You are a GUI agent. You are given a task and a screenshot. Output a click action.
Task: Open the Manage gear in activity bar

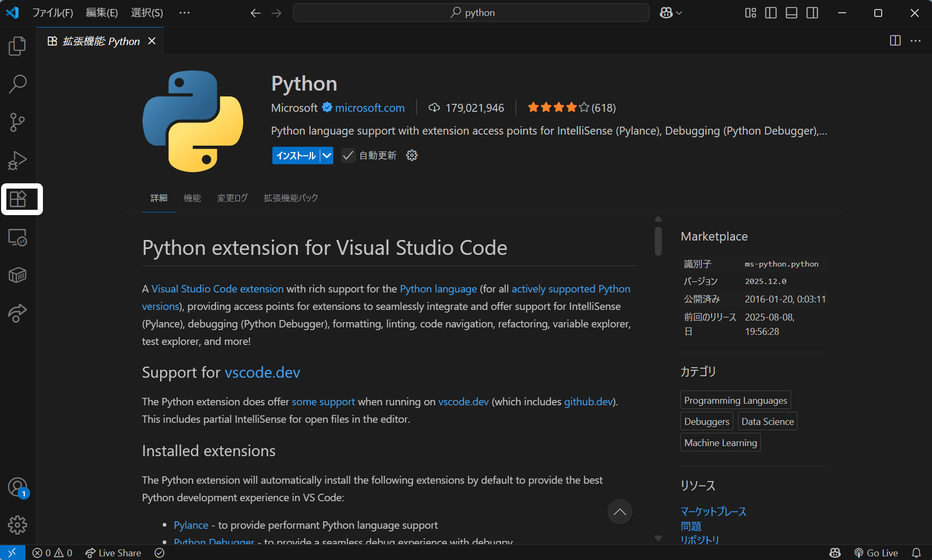(x=17, y=525)
